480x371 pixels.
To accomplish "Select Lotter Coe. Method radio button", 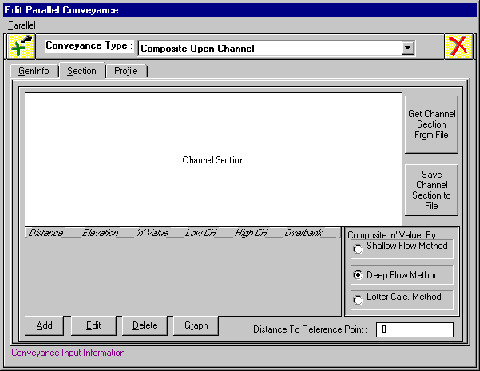I will (358, 300).
